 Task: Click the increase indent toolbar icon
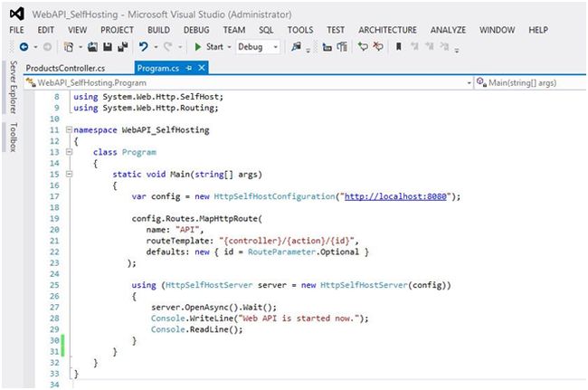(342, 47)
